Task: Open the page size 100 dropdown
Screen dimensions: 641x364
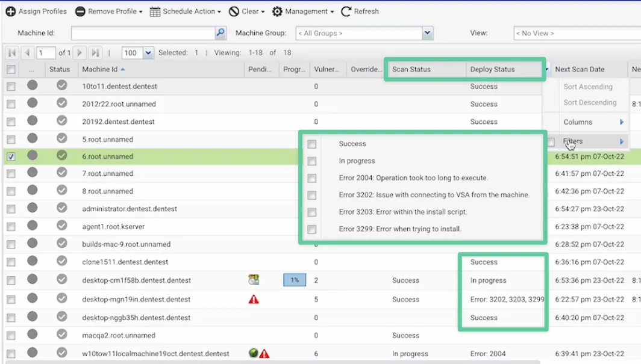Action: pos(148,53)
